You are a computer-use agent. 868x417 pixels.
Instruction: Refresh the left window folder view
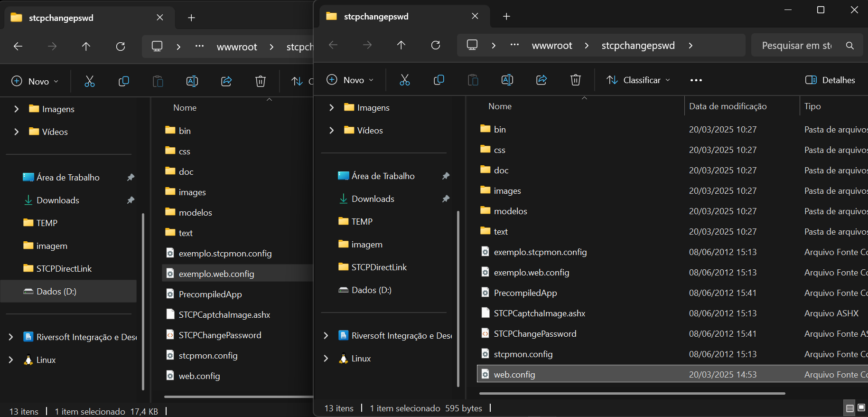[121, 47]
